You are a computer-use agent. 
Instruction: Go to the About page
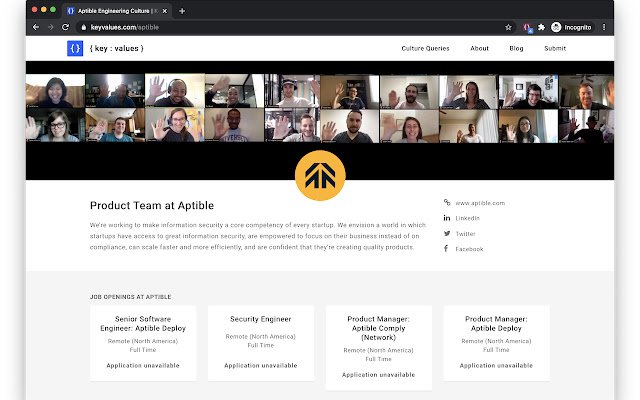point(480,48)
